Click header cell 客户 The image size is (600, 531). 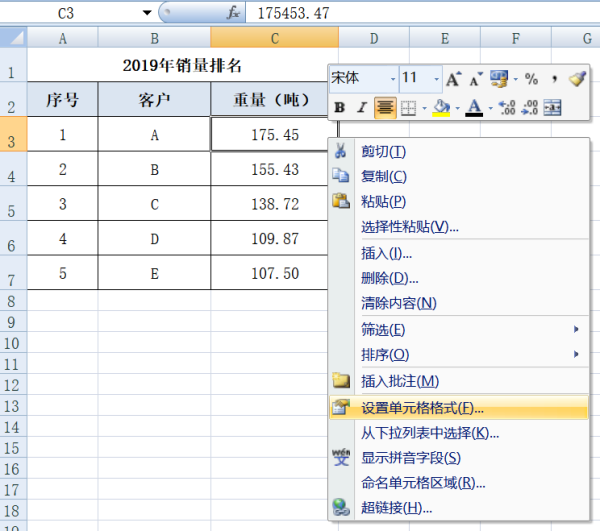click(154, 99)
